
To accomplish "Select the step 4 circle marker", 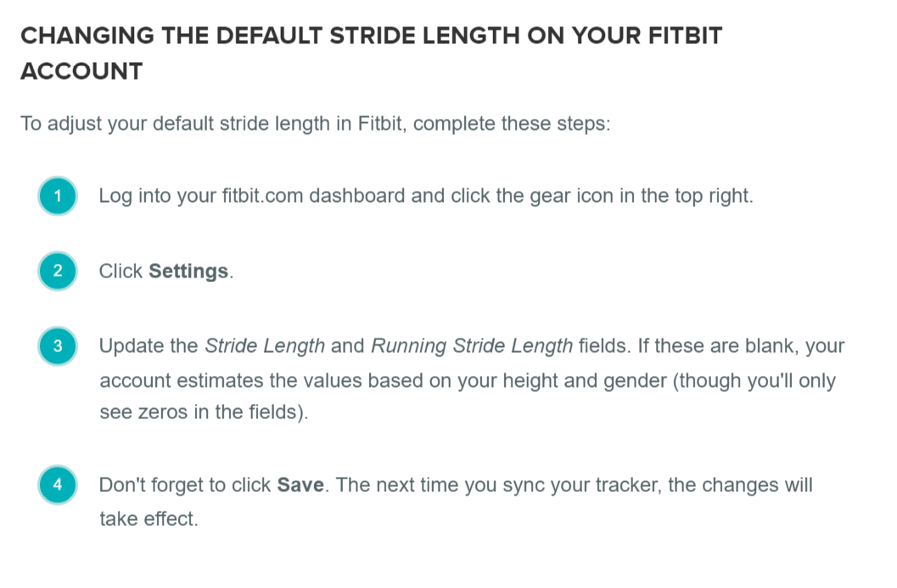I will coord(58,485).
